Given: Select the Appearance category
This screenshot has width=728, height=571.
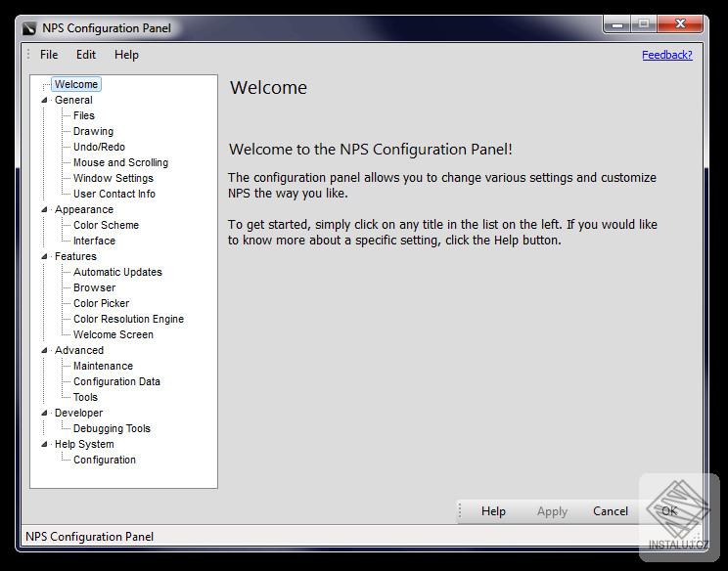Looking at the screenshot, I should tap(84, 209).
